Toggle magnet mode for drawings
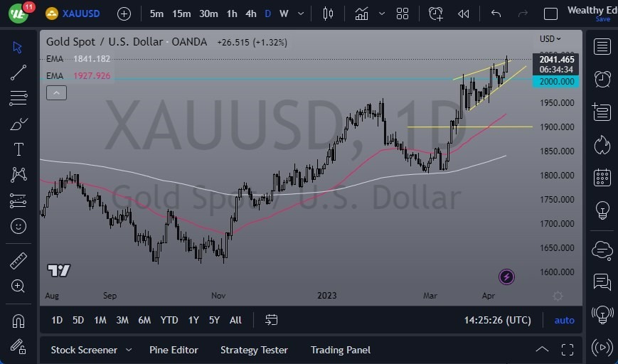This screenshot has height=364, width=618. [x=18, y=321]
